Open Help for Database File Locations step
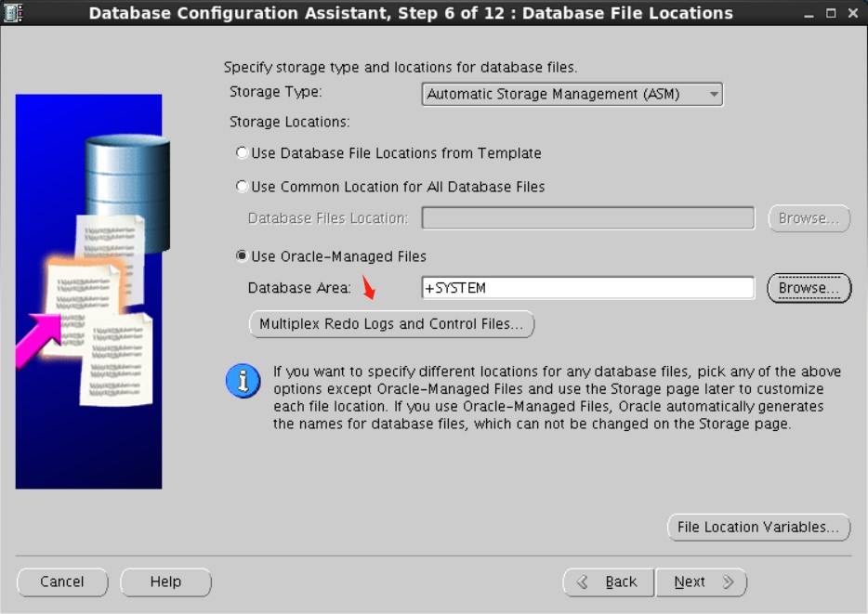 (165, 582)
